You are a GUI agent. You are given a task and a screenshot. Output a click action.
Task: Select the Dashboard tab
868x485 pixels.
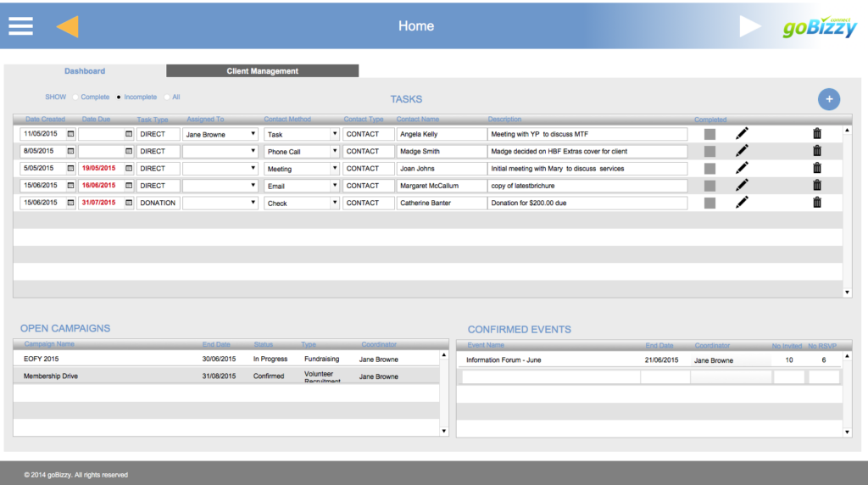pos(85,71)
